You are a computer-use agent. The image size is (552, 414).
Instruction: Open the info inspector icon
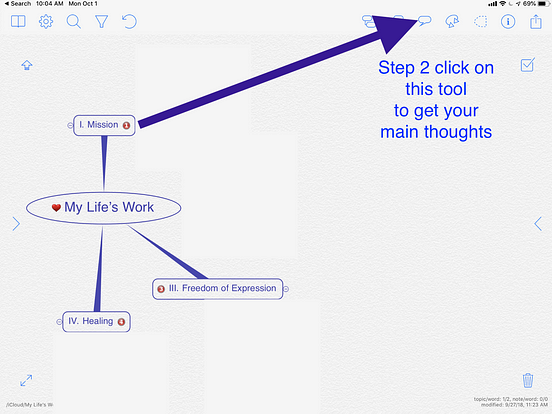point(508,21)
